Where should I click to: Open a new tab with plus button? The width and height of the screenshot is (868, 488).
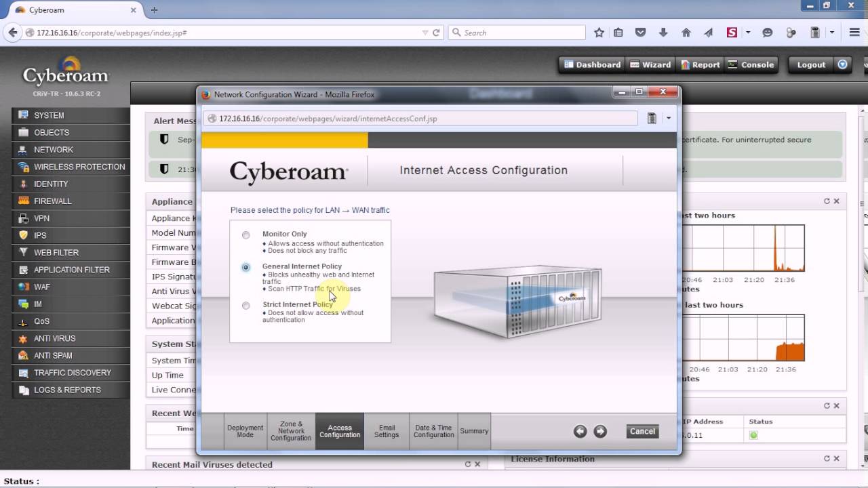[154, 10]
